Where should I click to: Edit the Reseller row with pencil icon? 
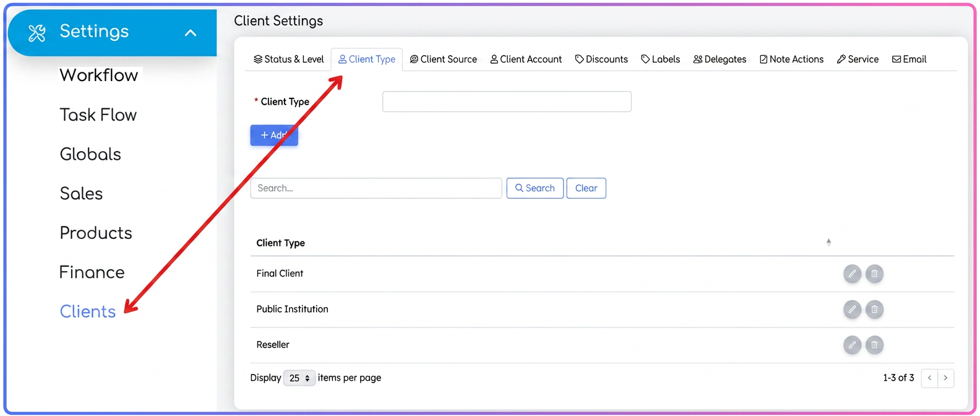click(x=852, y=345)
